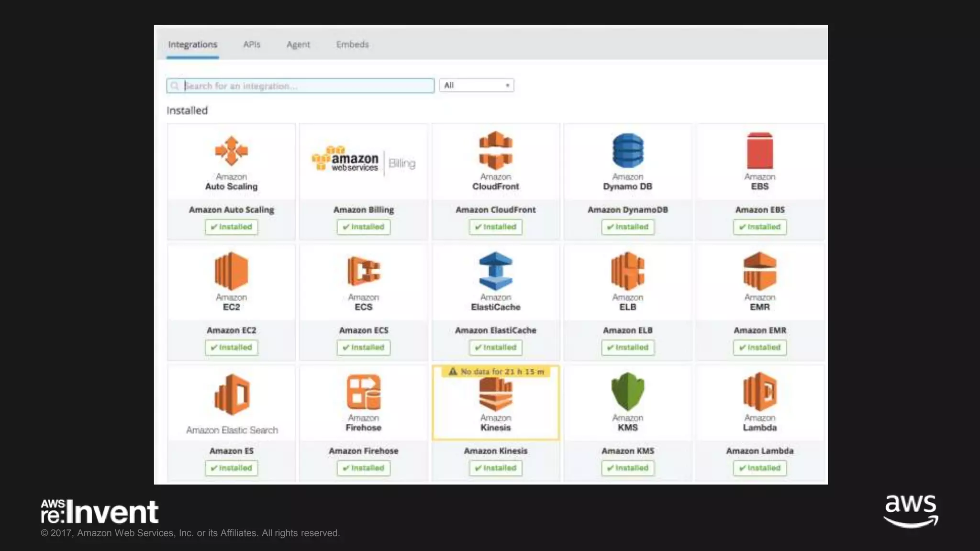Open the Amazon Lambda icon
980x551 pixels.
click(760, 392)
